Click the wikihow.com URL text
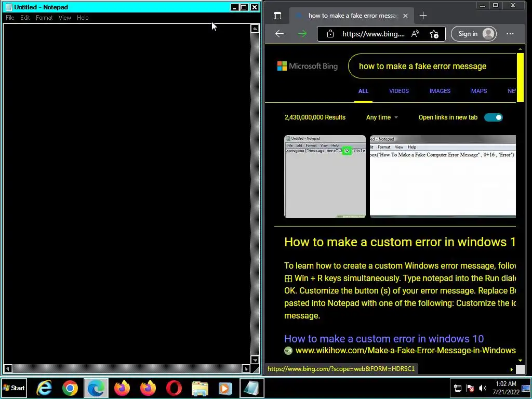Viewport: 532px width, 399px height. point(405,351)
